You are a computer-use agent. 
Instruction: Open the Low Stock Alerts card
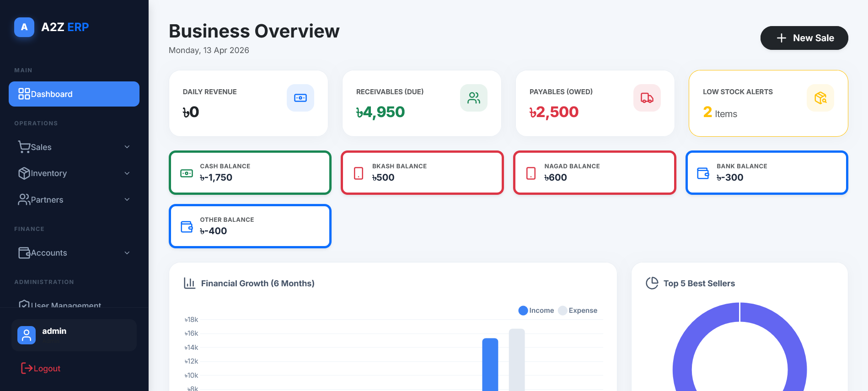pos(768,103)
